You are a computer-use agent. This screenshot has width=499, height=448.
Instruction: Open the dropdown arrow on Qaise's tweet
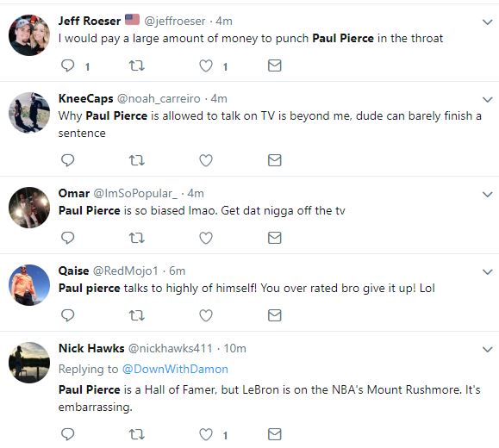point(488,272)
